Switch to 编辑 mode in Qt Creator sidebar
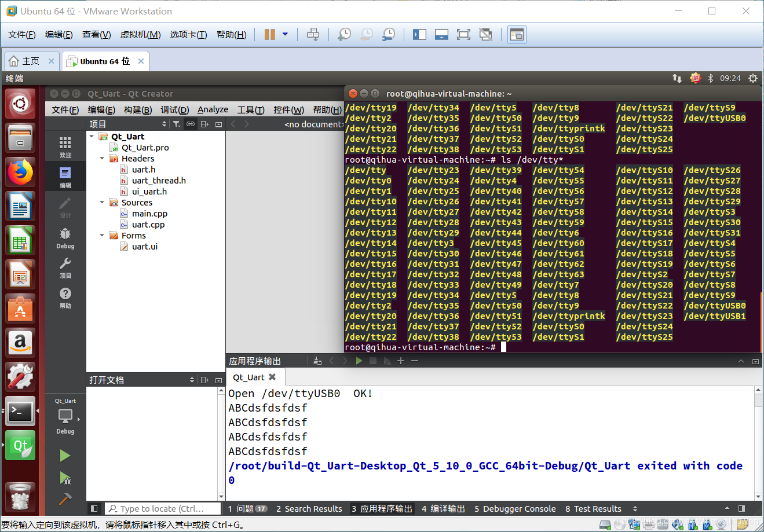Image resolution: width=764 pixels, height=532 pixels. (x=65, y=177)
